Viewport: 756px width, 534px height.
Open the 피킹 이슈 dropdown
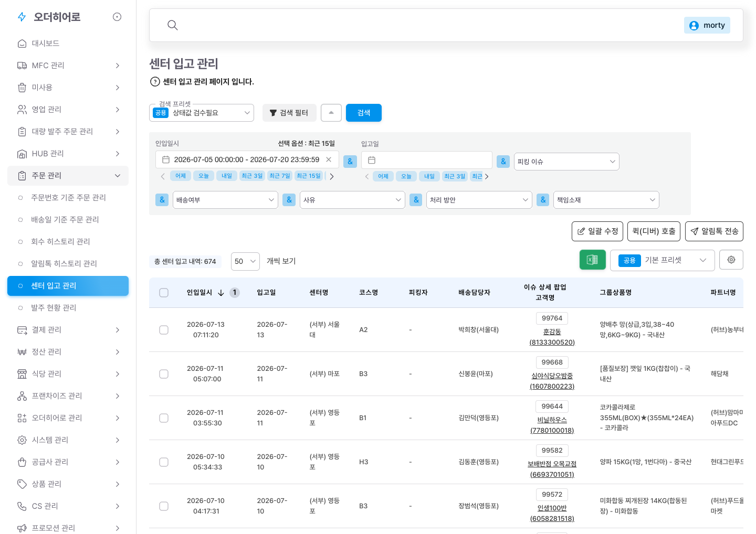pyautogui.click(x=566, y=162)
